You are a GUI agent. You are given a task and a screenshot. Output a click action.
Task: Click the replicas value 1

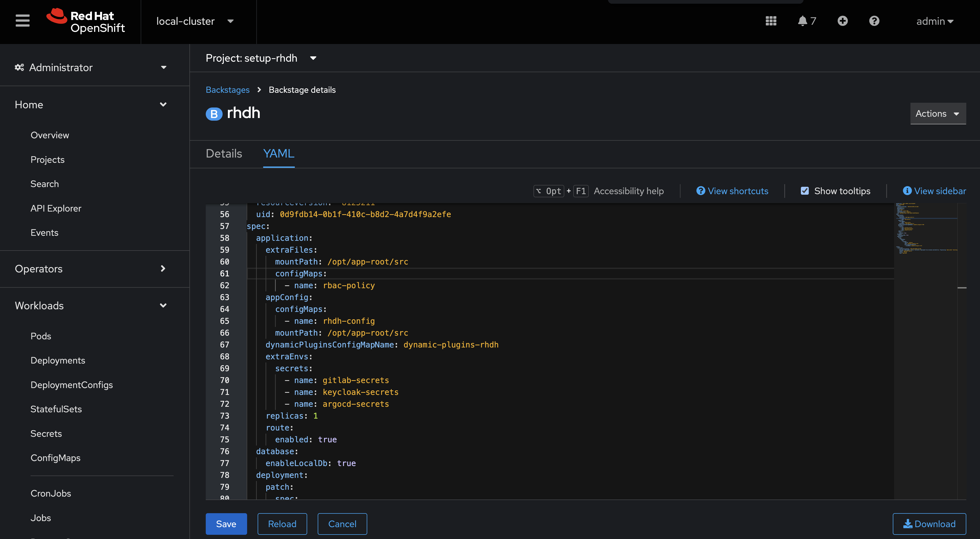(x=315, y=416)
